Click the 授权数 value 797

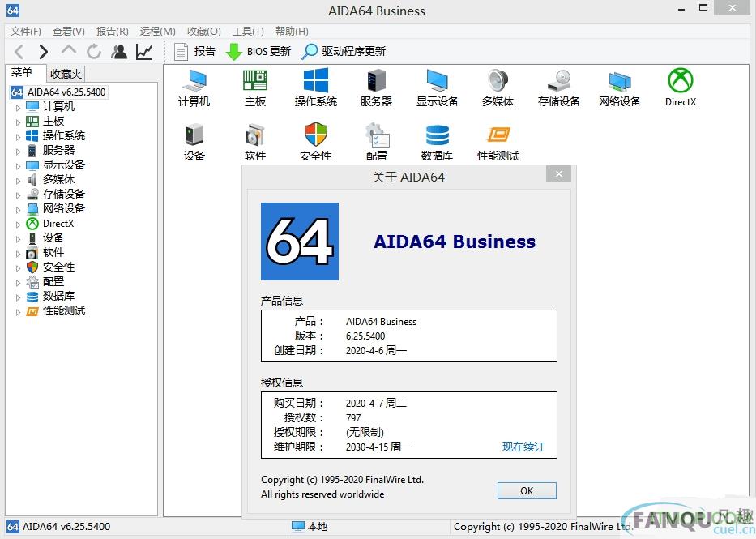[353, 418]
